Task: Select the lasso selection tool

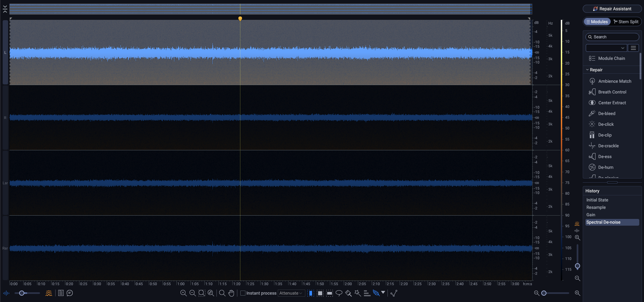Action: [339, 293]
